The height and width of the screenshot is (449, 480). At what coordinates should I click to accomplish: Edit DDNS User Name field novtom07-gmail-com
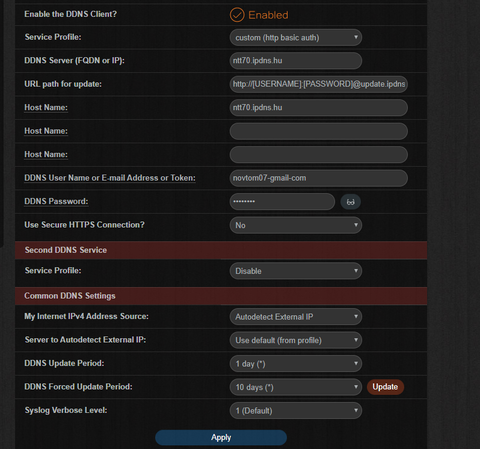[319, 178]
